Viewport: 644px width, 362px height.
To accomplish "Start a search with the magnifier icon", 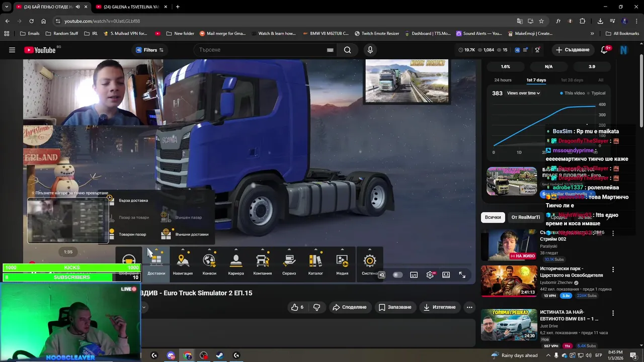I will point(348,50).
